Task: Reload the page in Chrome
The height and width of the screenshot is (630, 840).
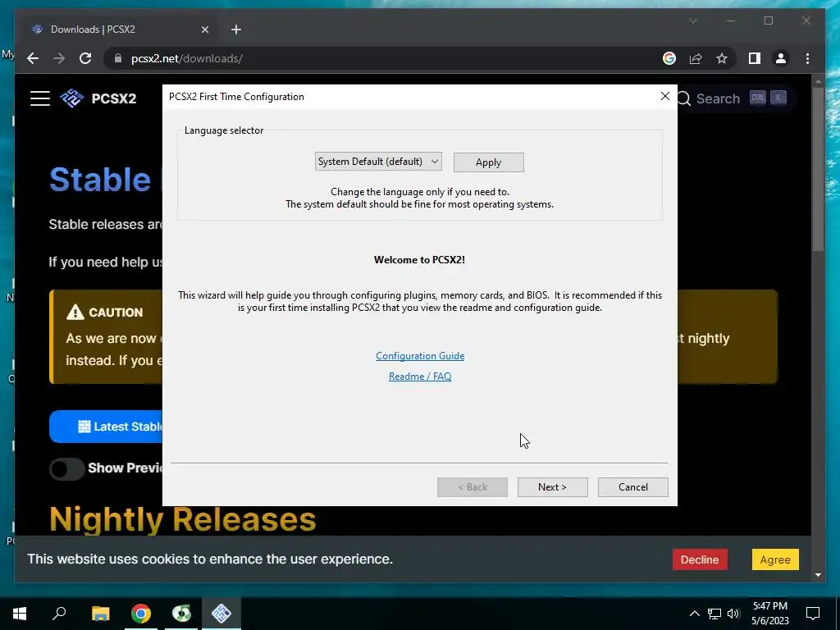Action: click(x=85, y=58)
